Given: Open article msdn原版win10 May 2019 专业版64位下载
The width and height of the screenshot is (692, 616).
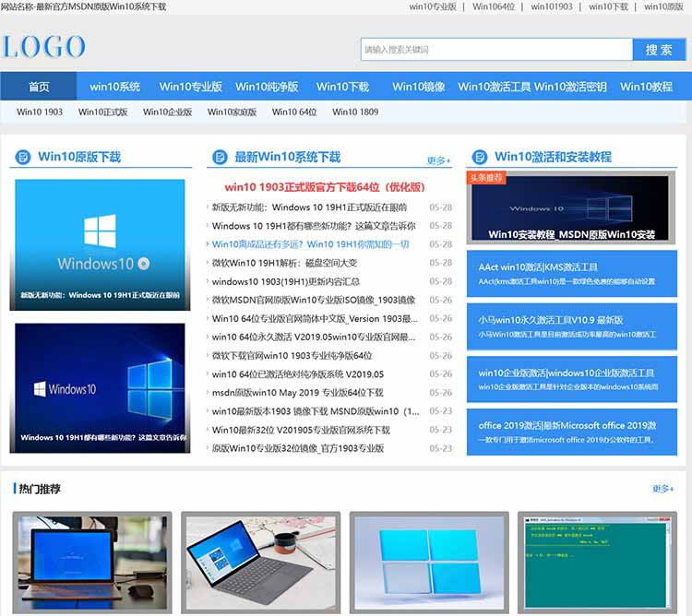Looking at the screenshot, I should [298, 393].
